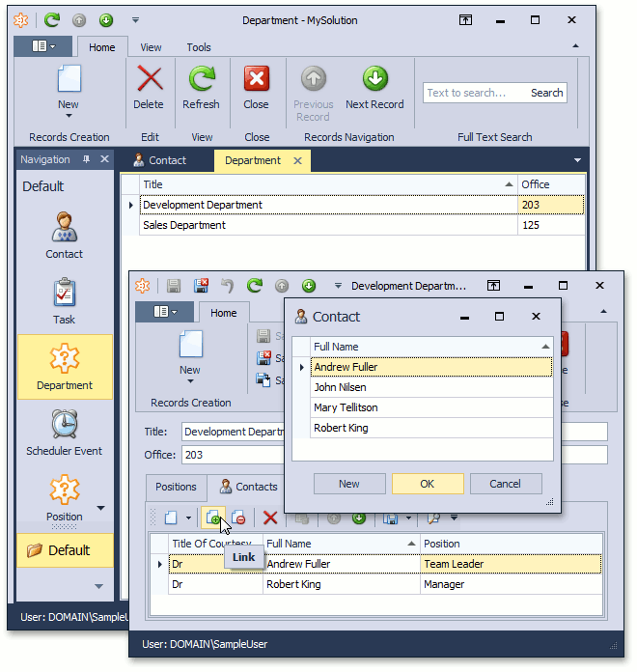Click the Refresh icon in the main ribbon
The image size is (637, 672).
click(201, 79)
